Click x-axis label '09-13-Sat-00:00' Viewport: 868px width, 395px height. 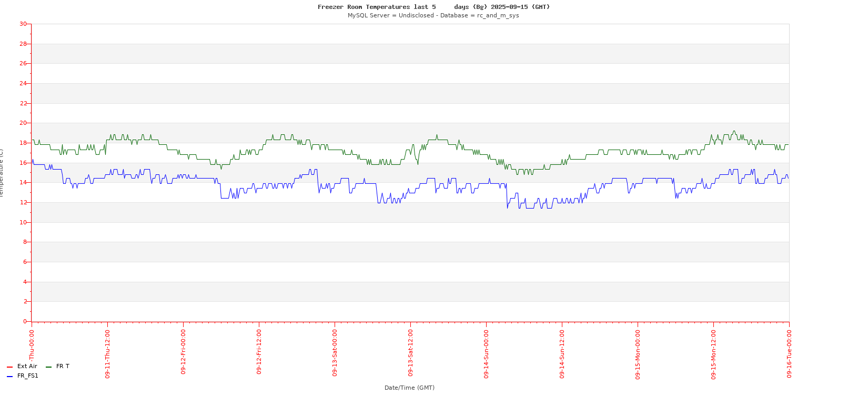pyautogui.click(x=335, y=353)
